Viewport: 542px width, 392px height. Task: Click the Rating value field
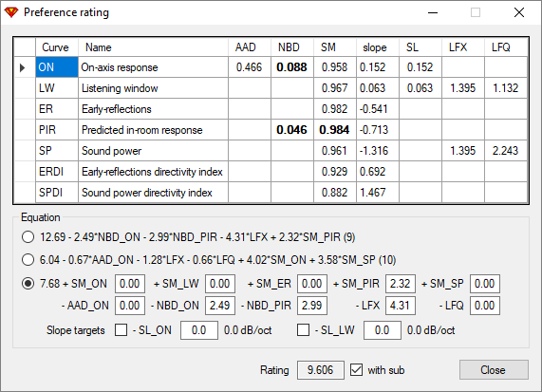(x=321, y=370)
